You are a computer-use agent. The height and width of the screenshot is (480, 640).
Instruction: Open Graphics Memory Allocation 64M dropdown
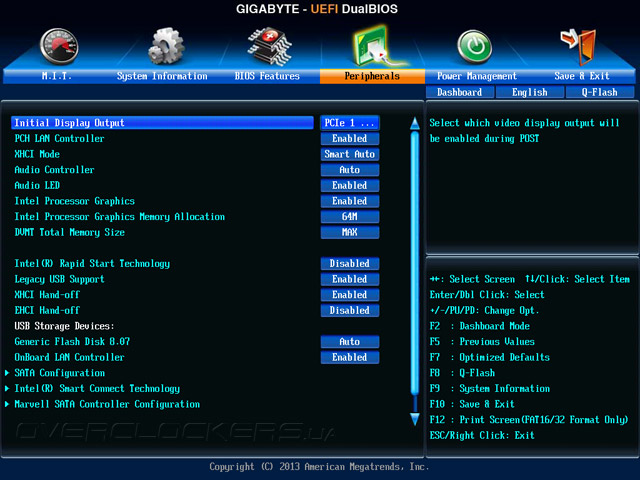coord(349,216)
